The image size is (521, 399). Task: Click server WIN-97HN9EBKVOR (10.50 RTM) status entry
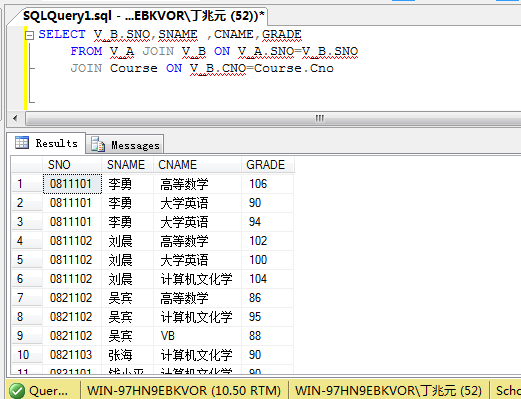point(184,391)
